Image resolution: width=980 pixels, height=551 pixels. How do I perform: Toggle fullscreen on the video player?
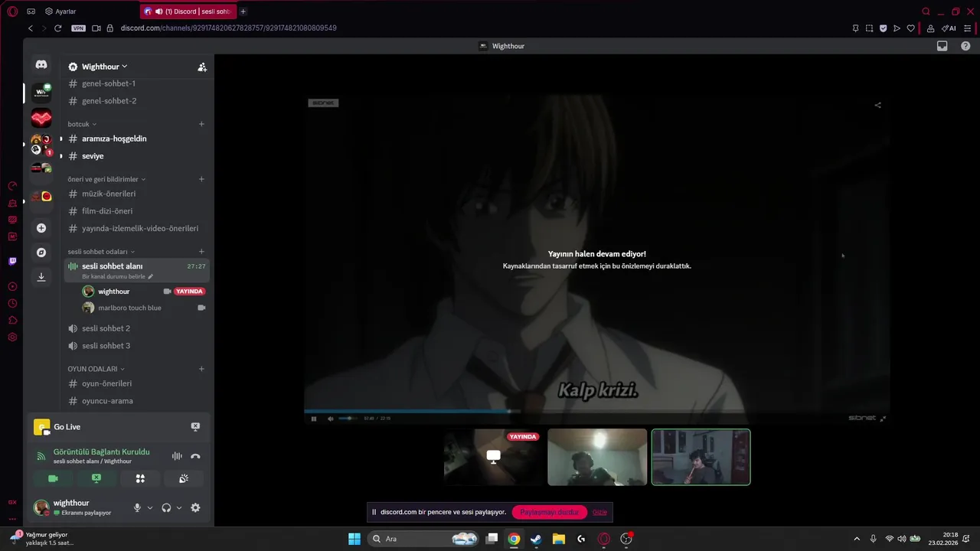(x=883, y=419)
